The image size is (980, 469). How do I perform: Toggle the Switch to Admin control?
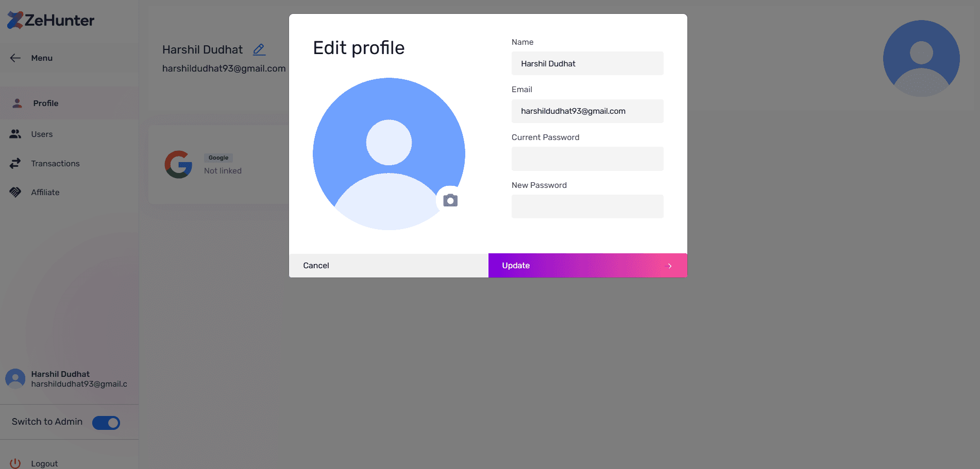(106, 422)
